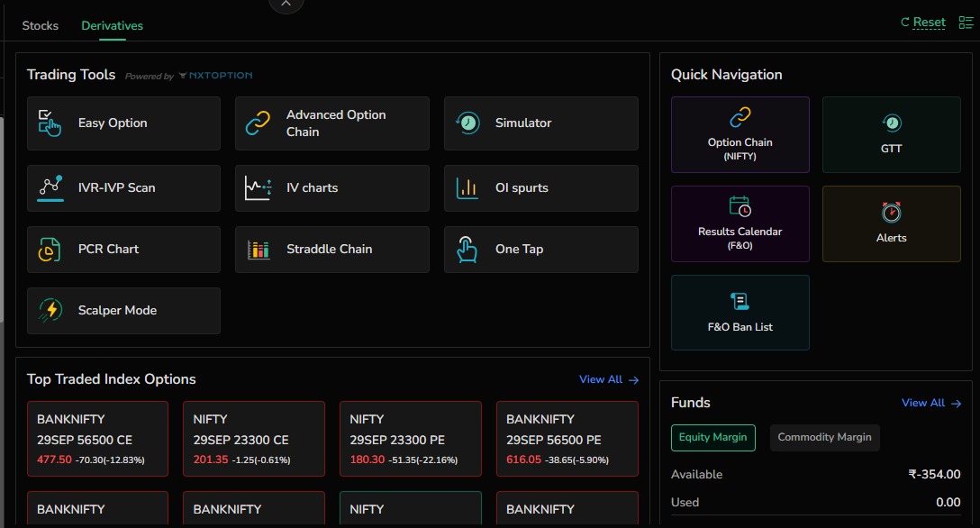Click the GTT clock icon

tap(891, 123)
